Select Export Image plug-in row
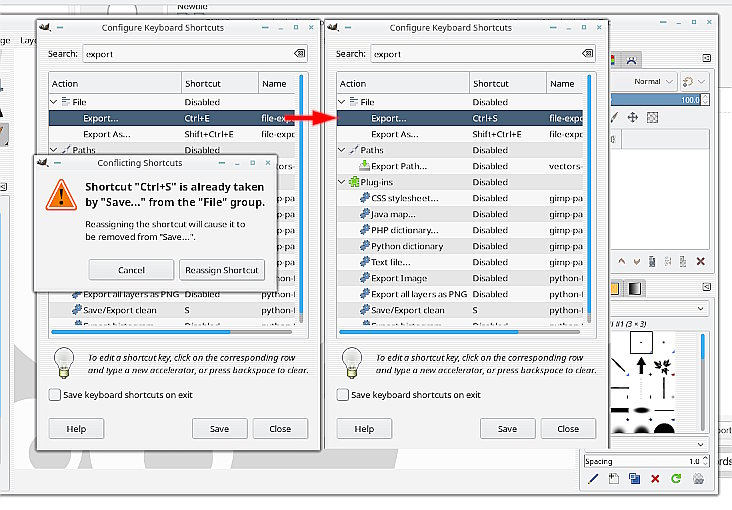This screenshot has width=732, height=510. click(460, 278)
